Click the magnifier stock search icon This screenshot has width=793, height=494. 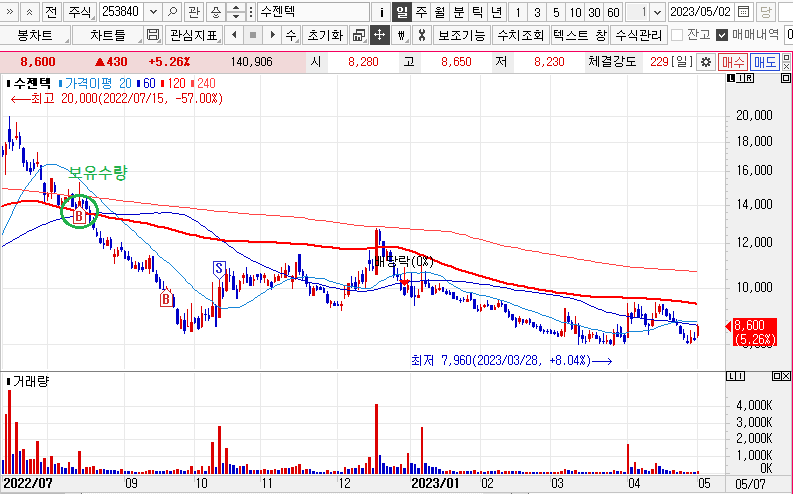tap(172, 12)
